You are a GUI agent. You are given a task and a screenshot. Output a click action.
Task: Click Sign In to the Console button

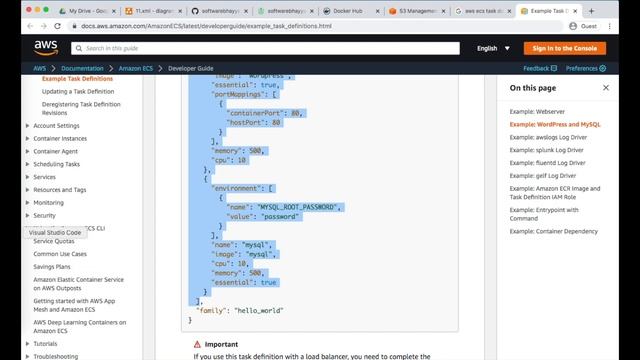click(x=564, y=48)
